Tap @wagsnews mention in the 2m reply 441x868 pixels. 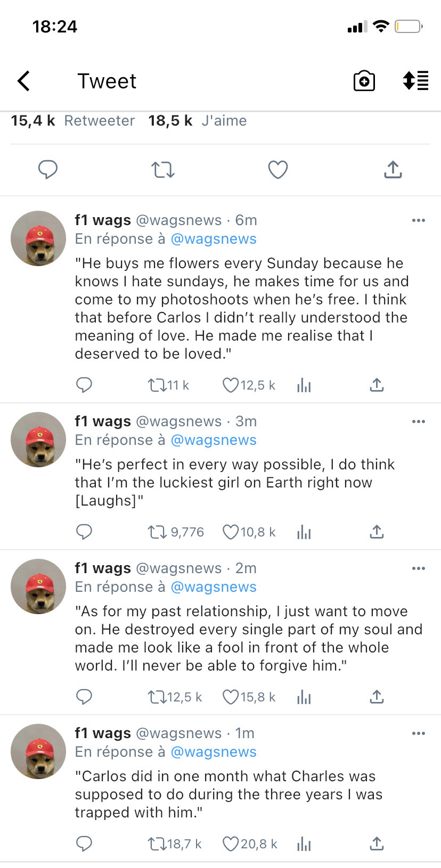click(214, 587)
